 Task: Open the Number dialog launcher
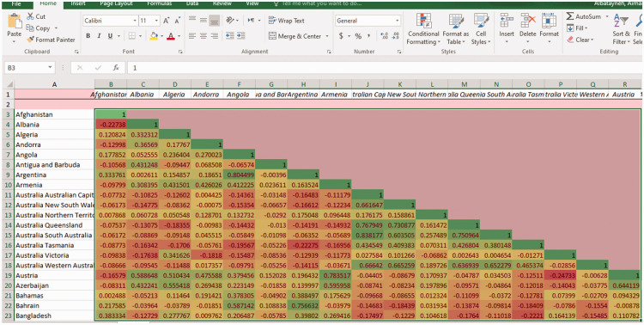click(x=399, y=52)
